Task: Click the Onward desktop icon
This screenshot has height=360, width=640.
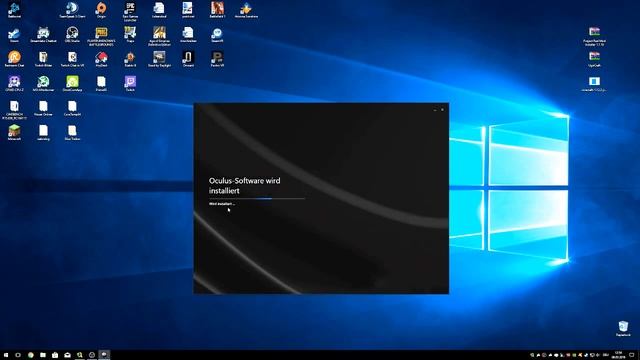Action: (188, 59)
